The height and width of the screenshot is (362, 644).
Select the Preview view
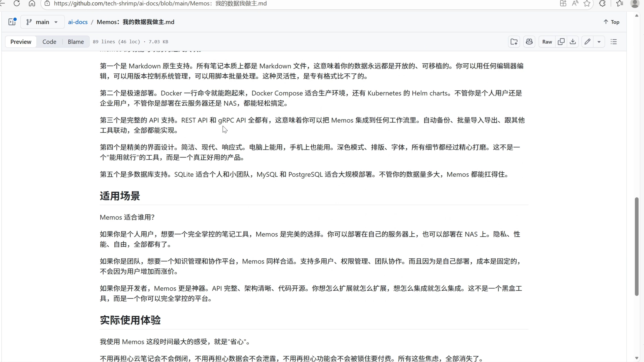point(21,42)
